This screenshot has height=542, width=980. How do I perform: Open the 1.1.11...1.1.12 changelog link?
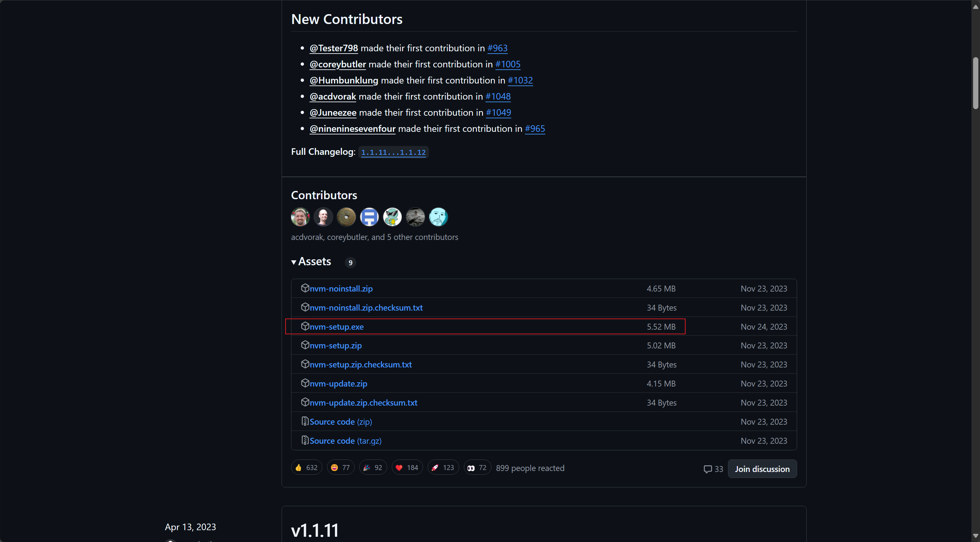point(393,152)
